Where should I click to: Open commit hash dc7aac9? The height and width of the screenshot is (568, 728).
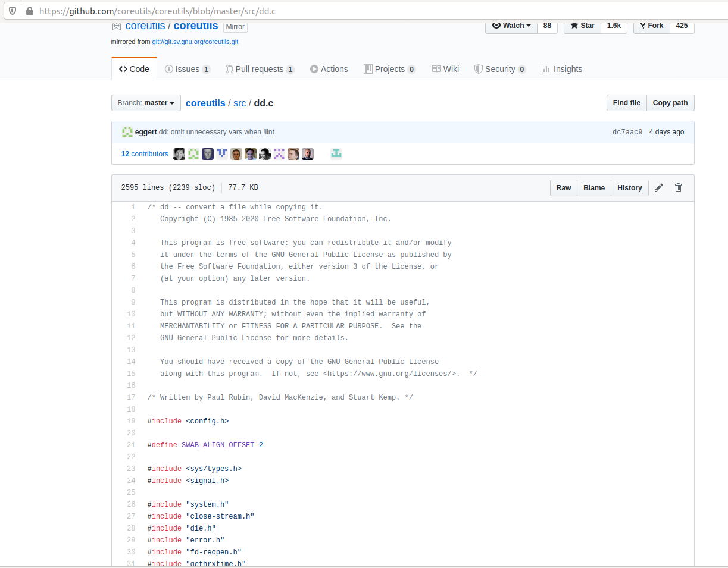[x=627, y=132]
